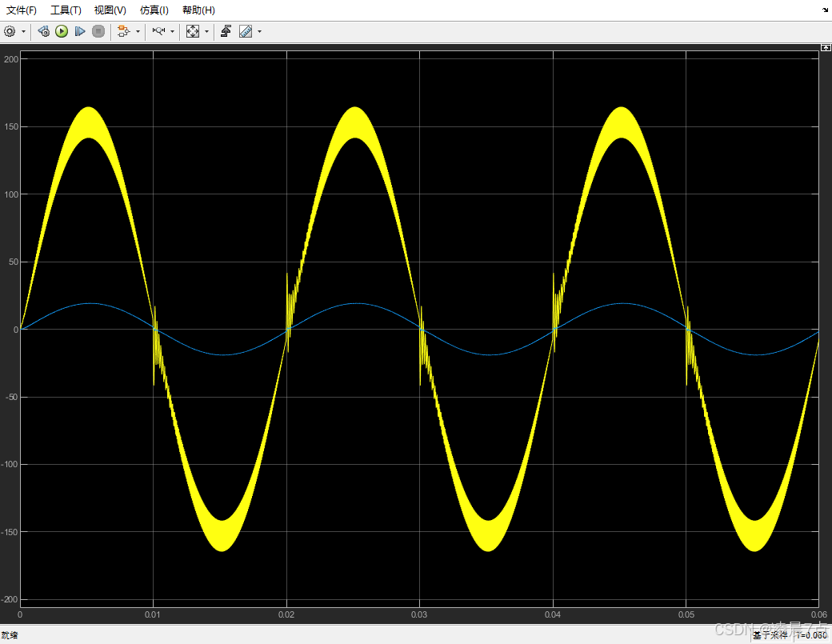Click the -150 label on Y axis
The image size is (832, 644).
(10, 532)
